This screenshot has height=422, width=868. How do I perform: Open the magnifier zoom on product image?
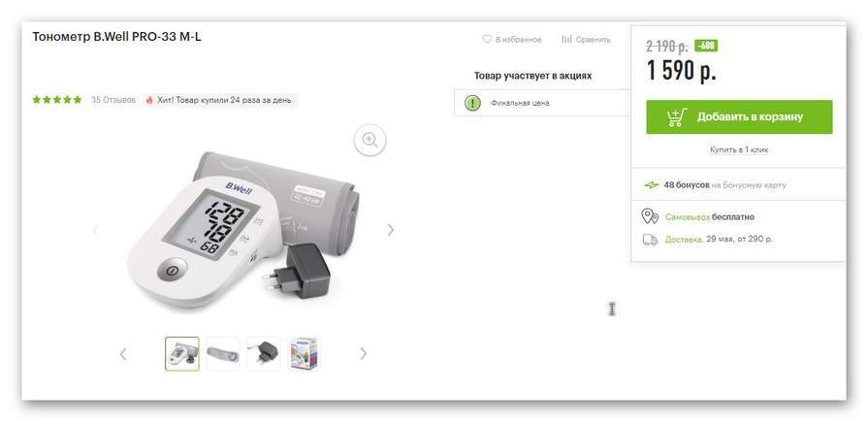[x=370, y=140]
